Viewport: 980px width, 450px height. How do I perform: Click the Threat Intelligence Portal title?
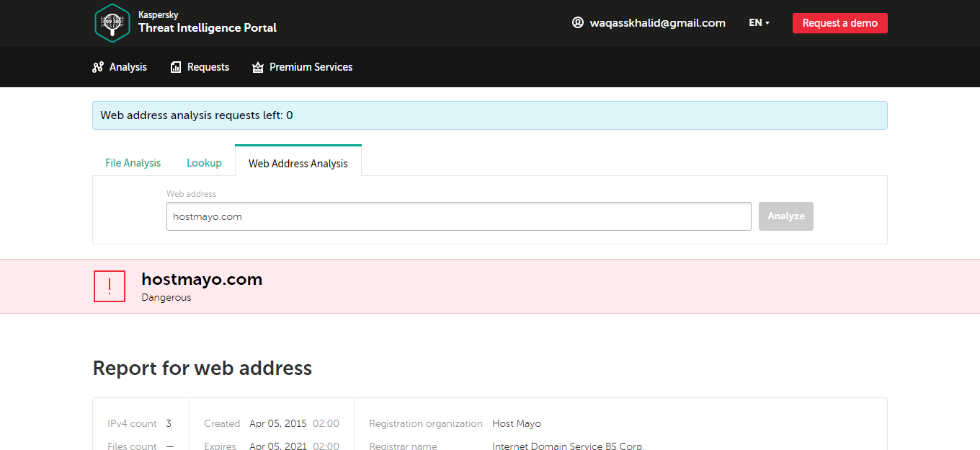208,28
